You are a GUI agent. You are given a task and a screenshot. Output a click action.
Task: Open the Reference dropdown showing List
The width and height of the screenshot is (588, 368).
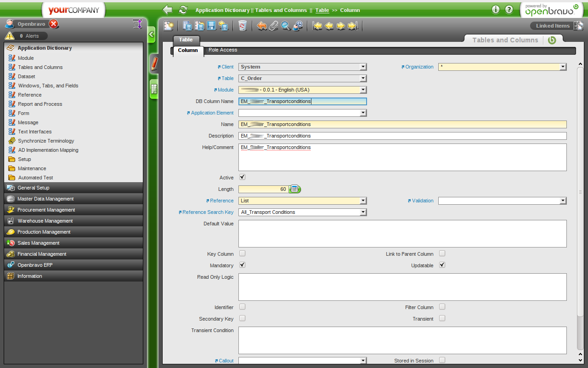tap(363, 201)
